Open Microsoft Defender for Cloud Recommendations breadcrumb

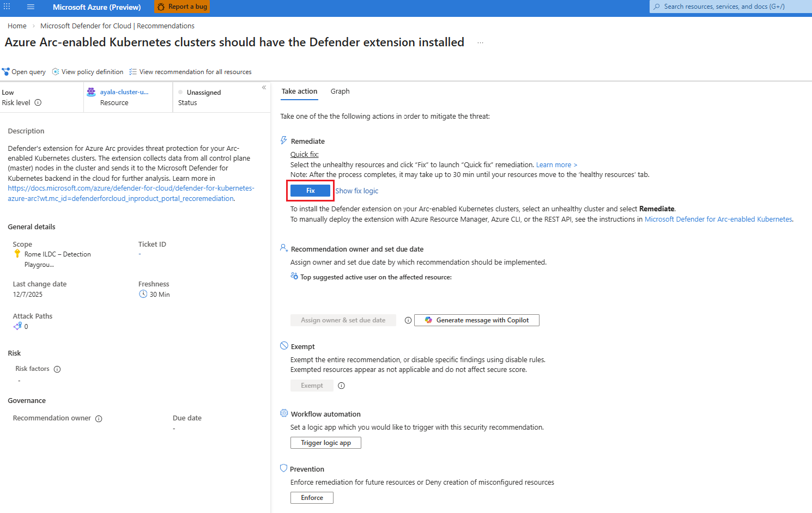tap(117, 26)
